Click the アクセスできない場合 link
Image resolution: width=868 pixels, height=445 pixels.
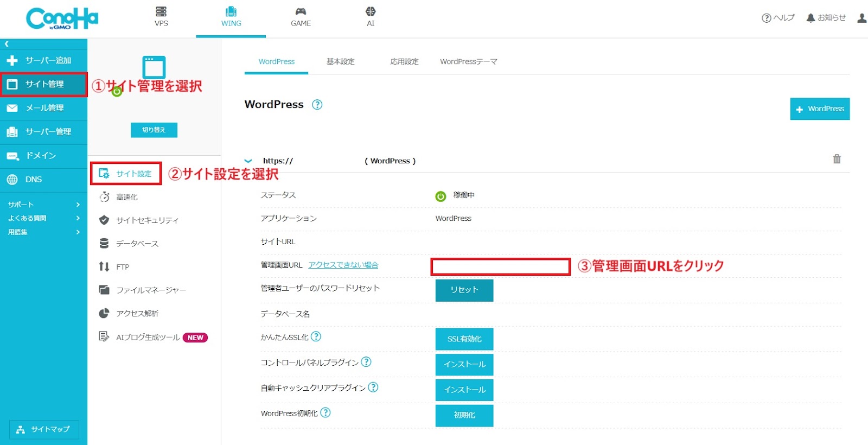point(343,265)
